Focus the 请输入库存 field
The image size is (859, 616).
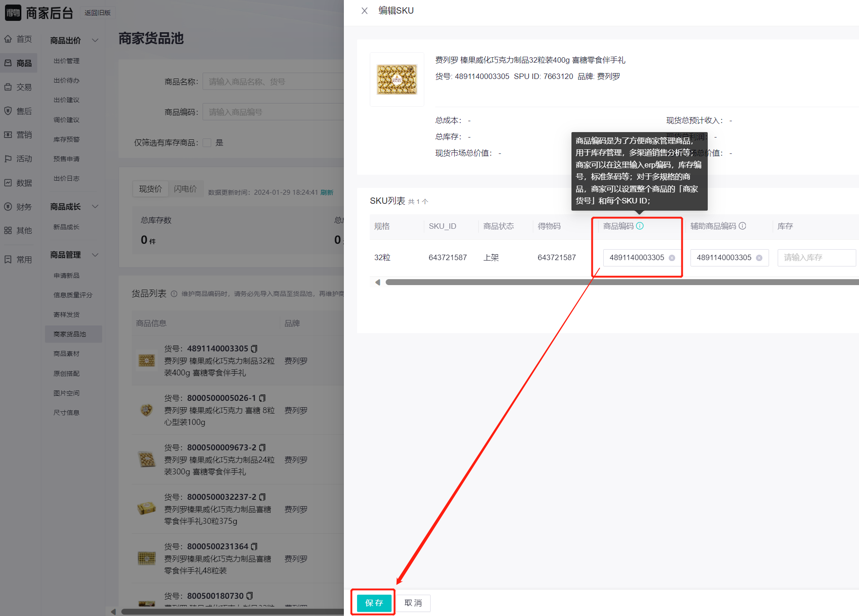point(817,258)
